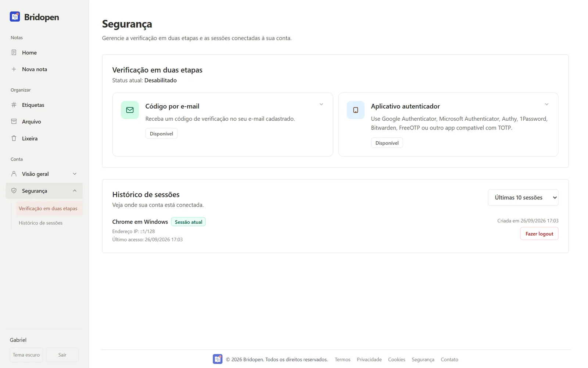Click the Criada em 26/09/2026 17:03 text
This screenshot has width=588, height=368.
pos(528,221)
